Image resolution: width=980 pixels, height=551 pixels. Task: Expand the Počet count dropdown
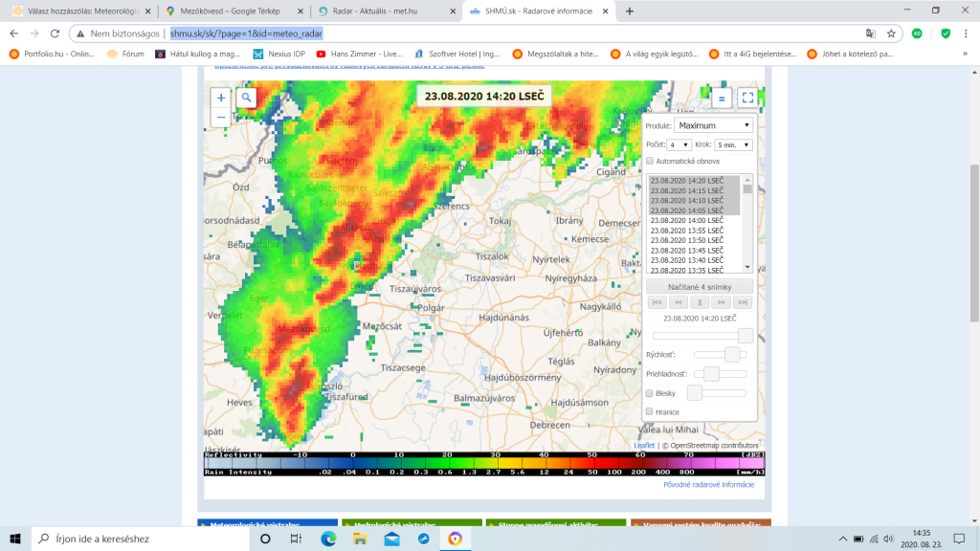tap(679, 144)
